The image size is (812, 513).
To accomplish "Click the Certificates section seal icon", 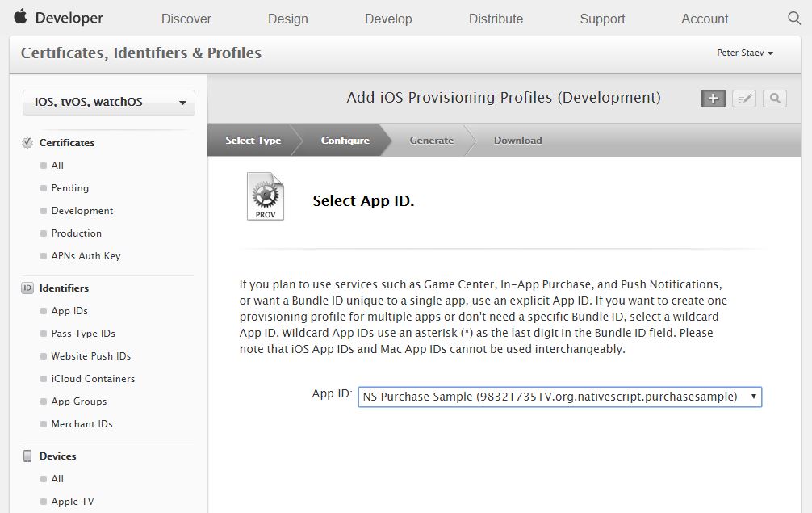I will tap(27, 142).
